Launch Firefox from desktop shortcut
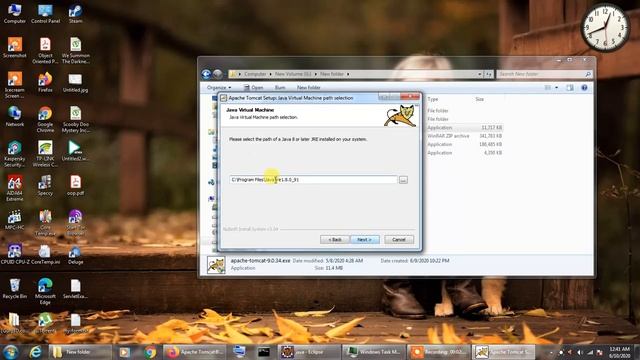 point(45,82)
